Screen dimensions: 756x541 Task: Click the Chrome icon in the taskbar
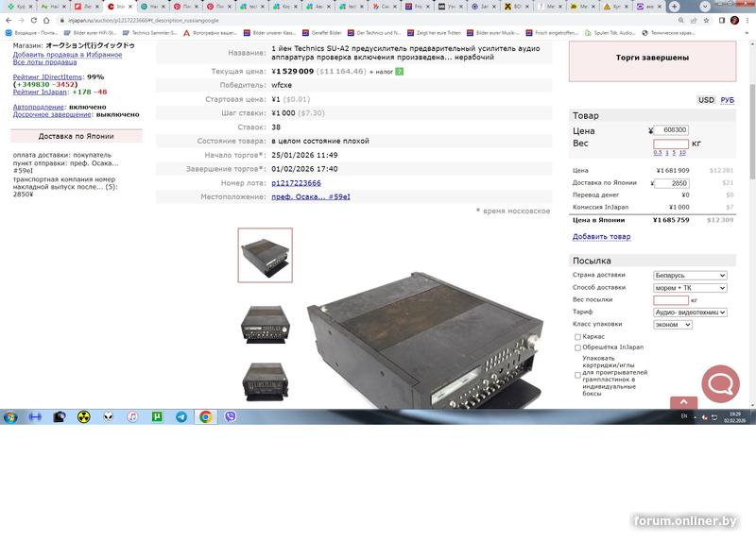coord(206,416)
